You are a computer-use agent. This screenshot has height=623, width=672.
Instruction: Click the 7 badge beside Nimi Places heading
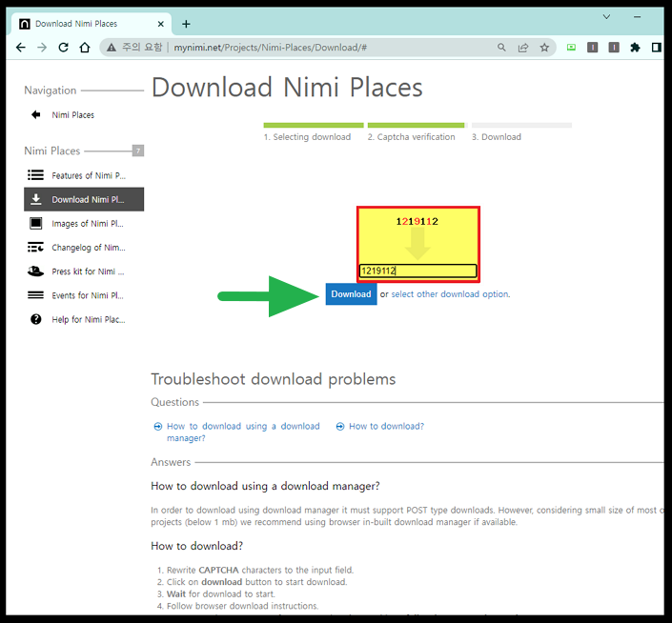138,151
